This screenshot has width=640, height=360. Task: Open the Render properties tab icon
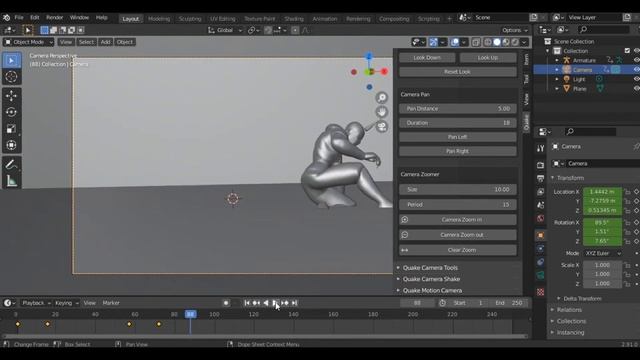[x=540, y=165]
